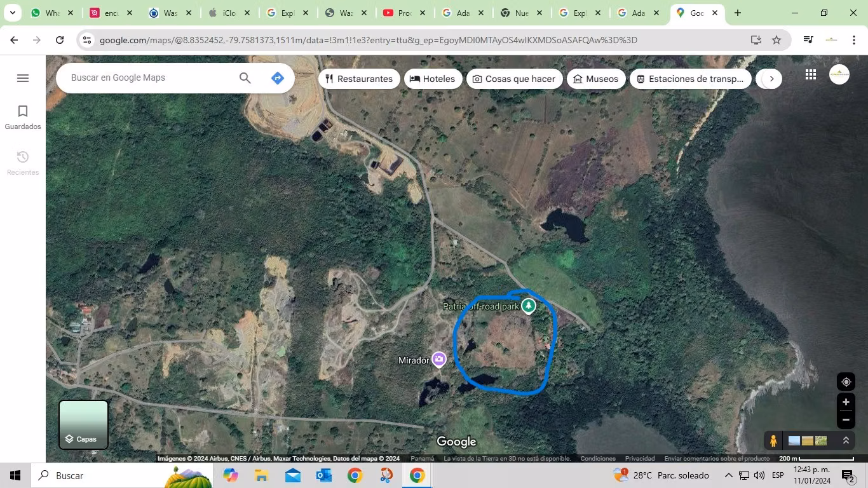Click the Patria off-road park label
This screenshot has height=488, width=868.
pyautogui.click(x=481, y=306)
